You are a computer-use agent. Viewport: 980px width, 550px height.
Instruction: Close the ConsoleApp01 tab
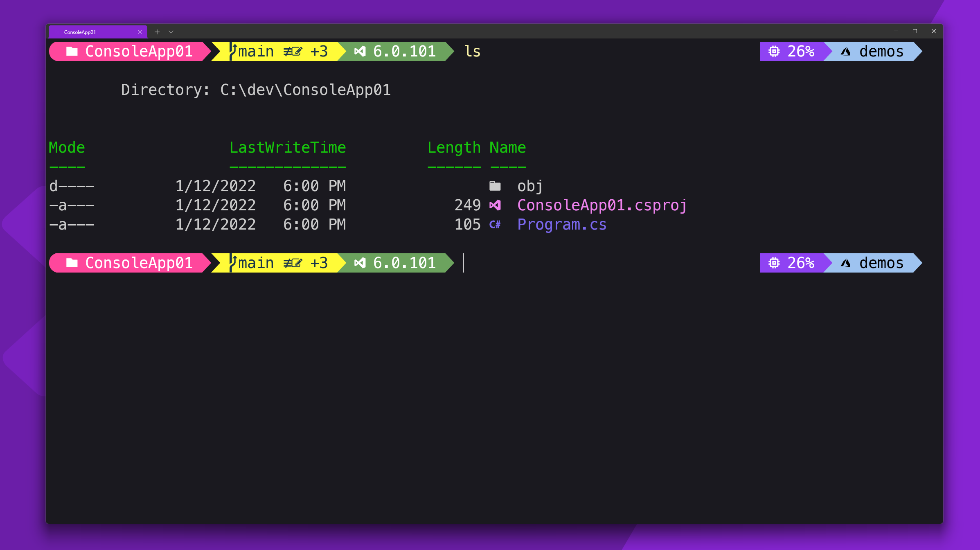(x=140, y=32)
